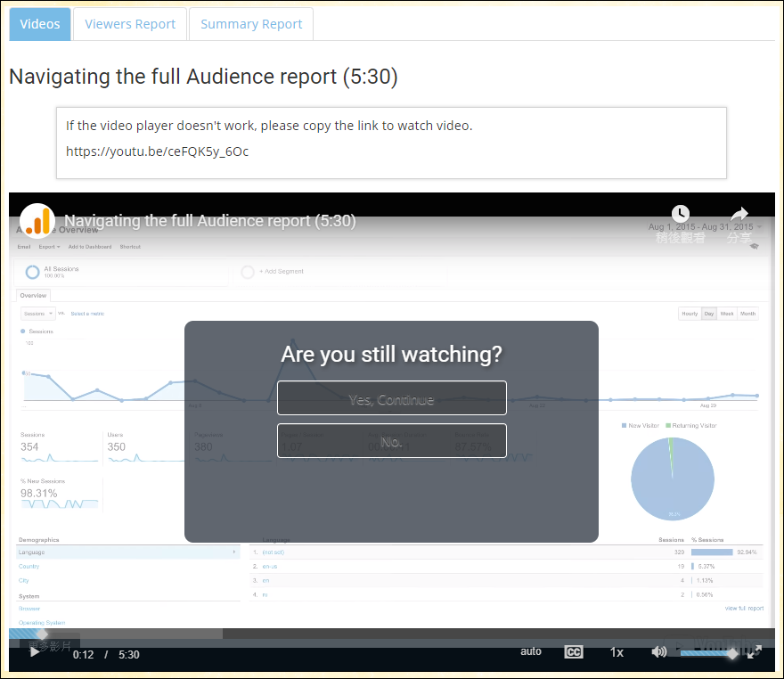
Task: Click the Google Analytics channel logo
Action: (x=37, y=221)
